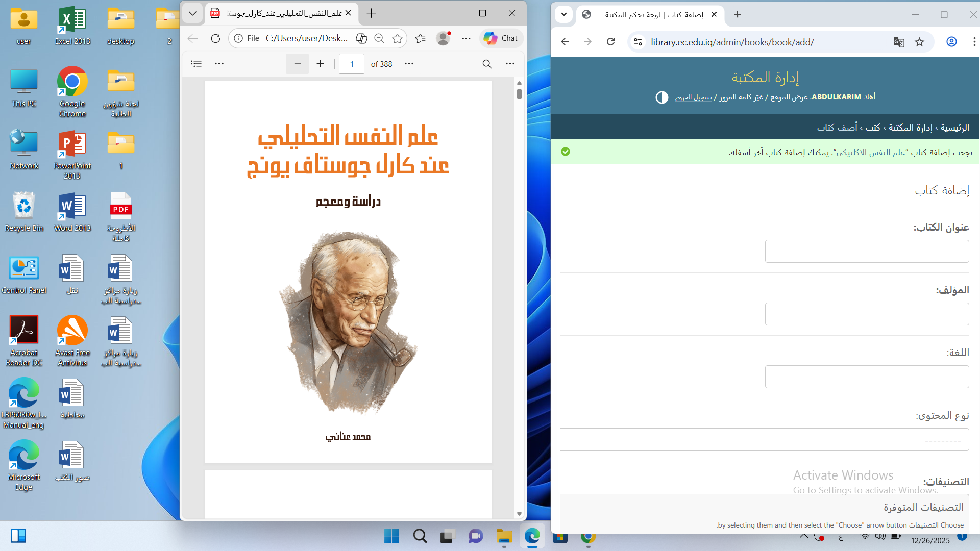The height and width of the screenshot is (551, 980).
Task: Zoom out icon in Edge address bar
Action: click(379, 38)
